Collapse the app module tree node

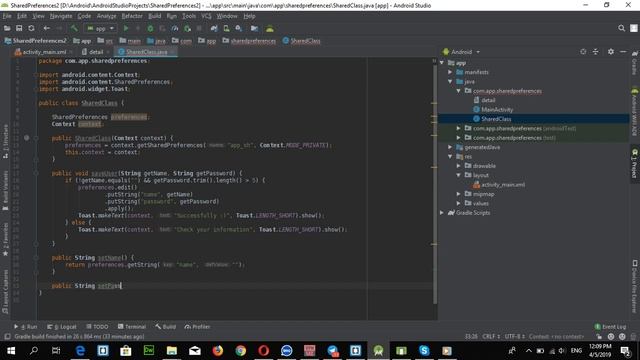coord(442,63)
